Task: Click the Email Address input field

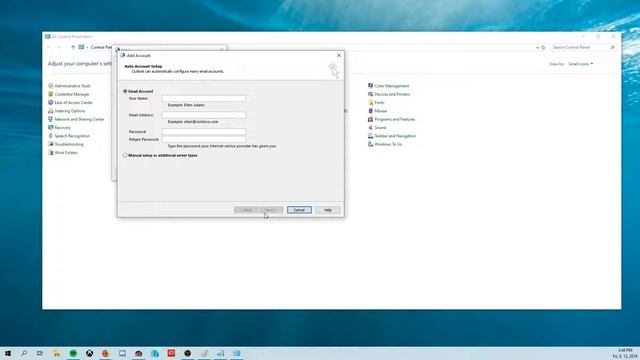Action: coord(204,115)
